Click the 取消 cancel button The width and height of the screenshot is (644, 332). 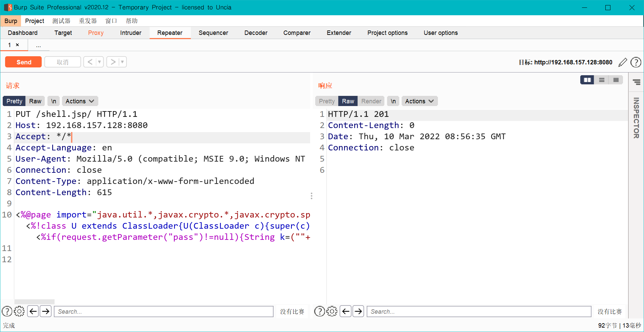(x=63, y=62)
